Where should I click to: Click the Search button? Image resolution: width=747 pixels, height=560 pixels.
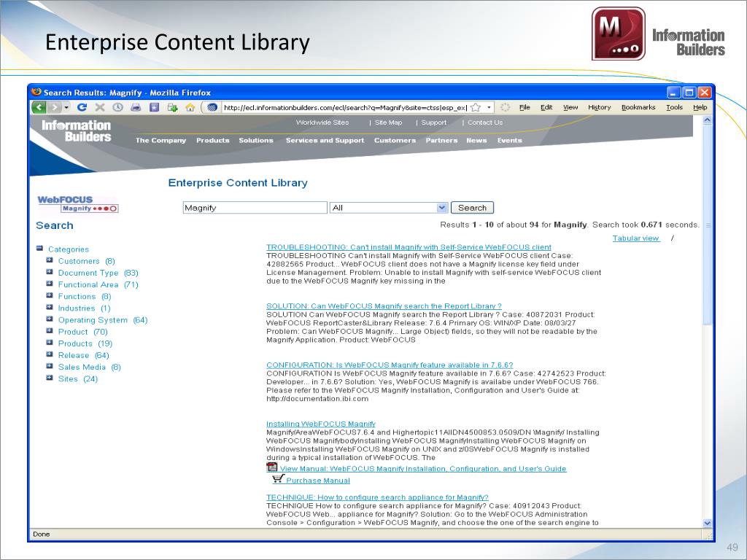(472, 208)
